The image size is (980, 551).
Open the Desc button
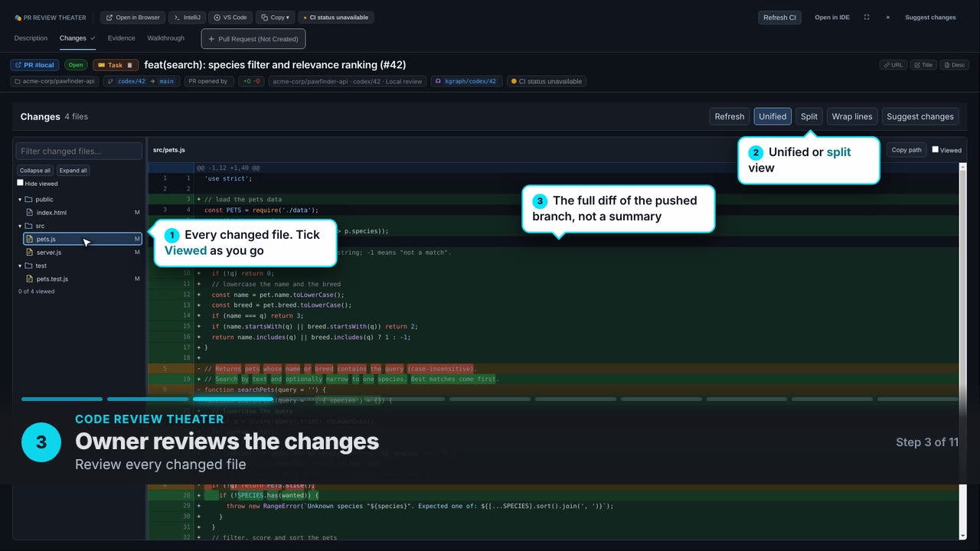(x=954, y=65)
